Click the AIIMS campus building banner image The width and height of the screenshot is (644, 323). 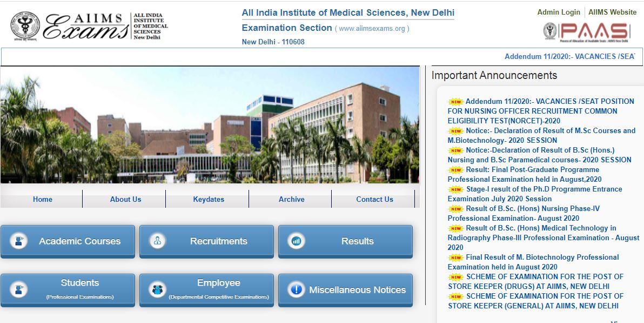pos(210,125)
